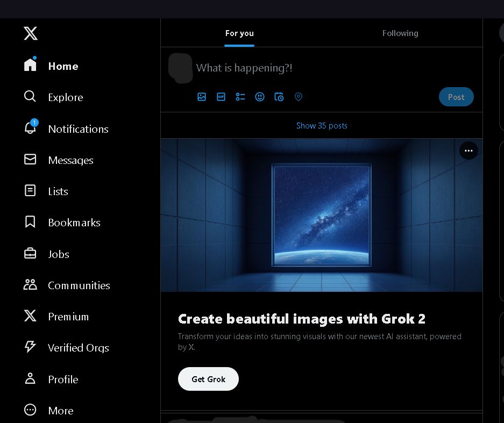The width and height of the screenshot is (504, 423).
Task: Open Notifications via the bell icon
Action: pos(30,128)
